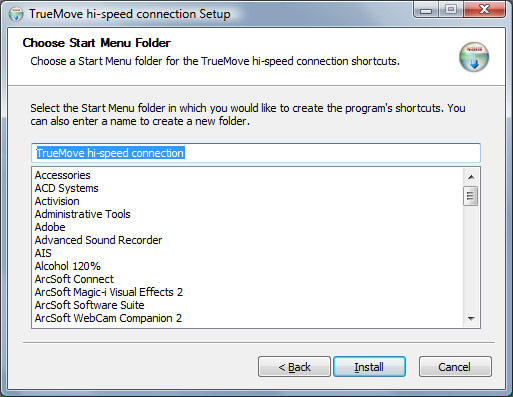Go back with the Back button
The height and width of the screenshot is (397, 513).
click(x=294, y=367)
